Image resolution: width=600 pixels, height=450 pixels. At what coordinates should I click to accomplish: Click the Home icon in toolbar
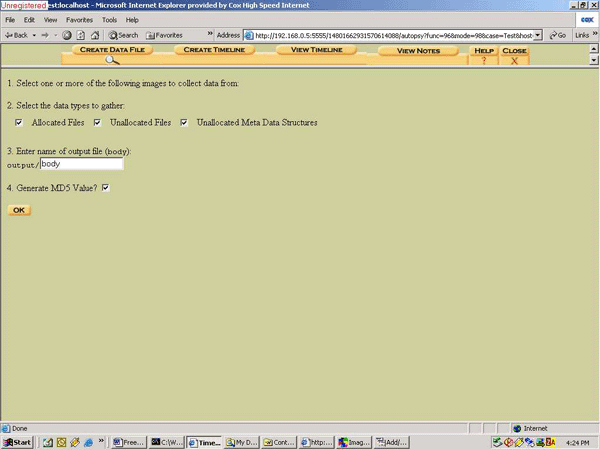(x=94, y=35)
